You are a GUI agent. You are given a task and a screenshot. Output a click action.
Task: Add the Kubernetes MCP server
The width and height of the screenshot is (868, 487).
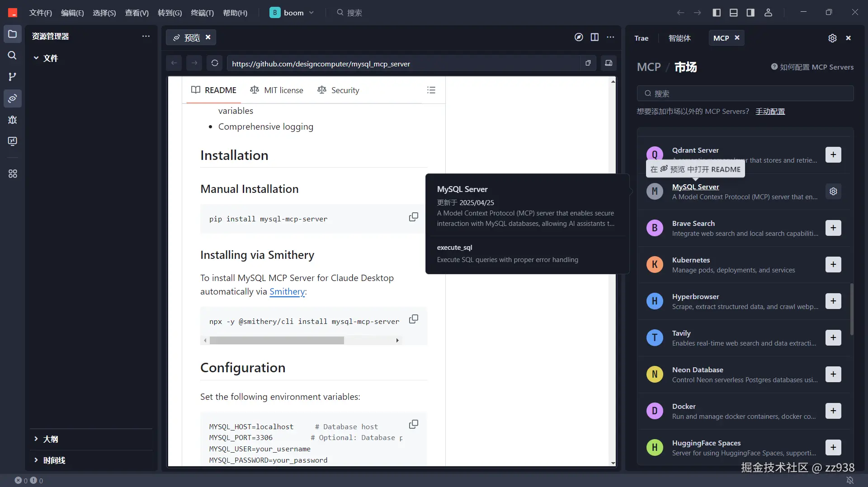833,265
